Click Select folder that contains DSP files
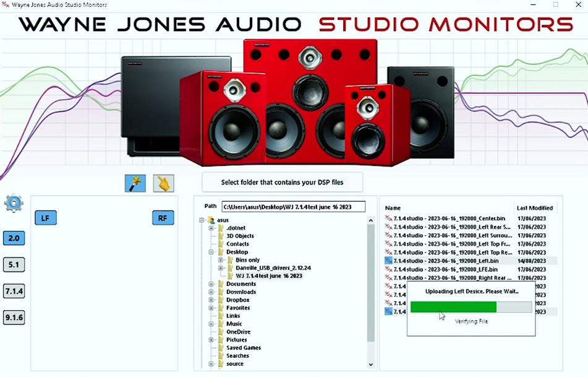 [x=282, y=182]
